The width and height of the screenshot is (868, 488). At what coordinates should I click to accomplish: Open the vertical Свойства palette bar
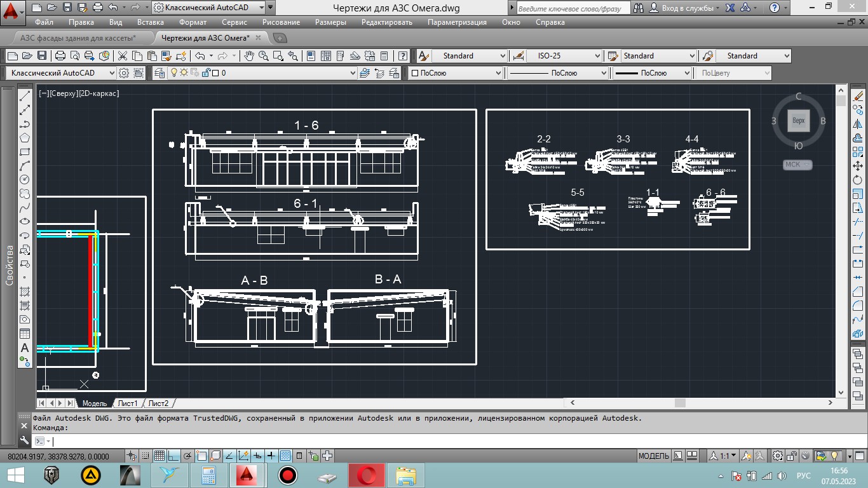(x=9, y=265)
